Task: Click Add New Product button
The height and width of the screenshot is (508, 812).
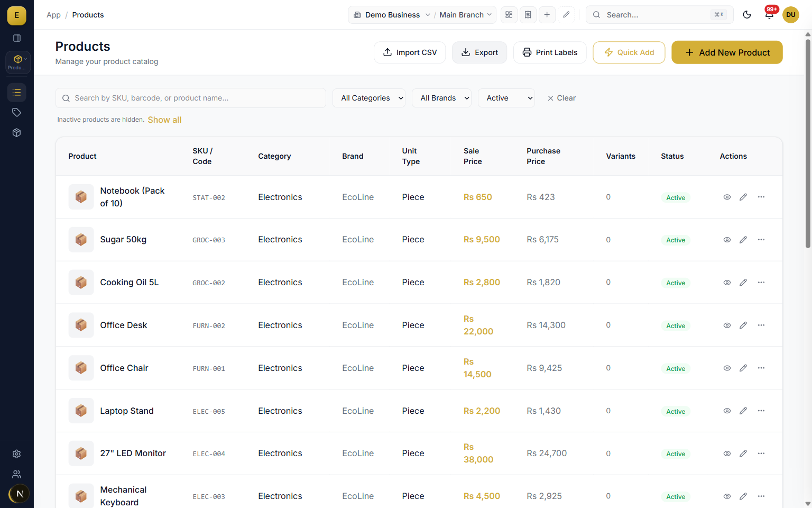Action: [727, 52]
